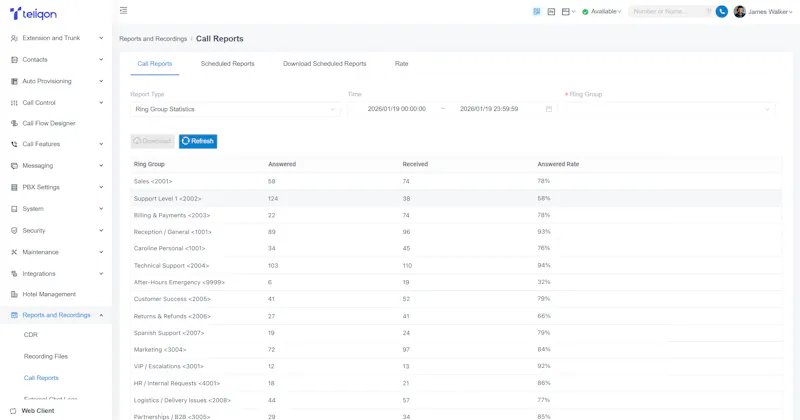Click Reports and Recordings breadcrumb
This screenshot has height=420, width=800.
pyautogui.click(x=153, y=39)
